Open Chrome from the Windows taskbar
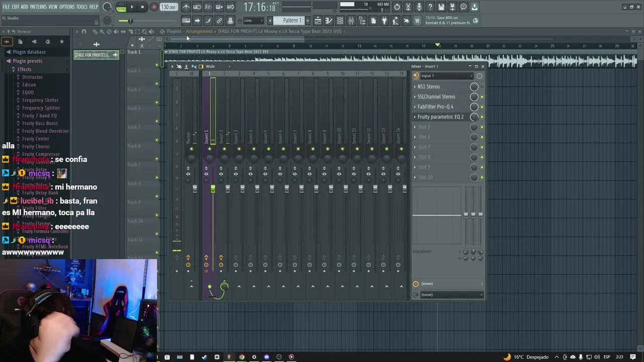This screenshot has height=362, width=644. coord(242,357)
